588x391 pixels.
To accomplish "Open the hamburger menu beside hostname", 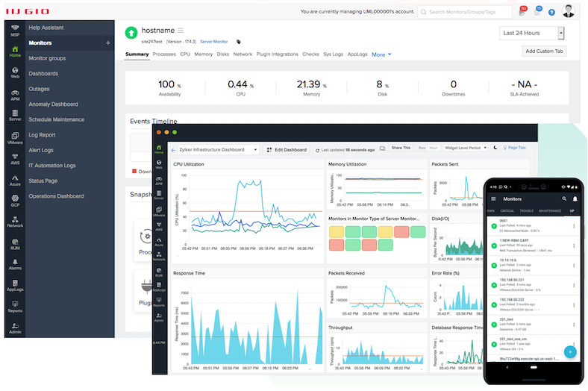I will coord(181,31).
